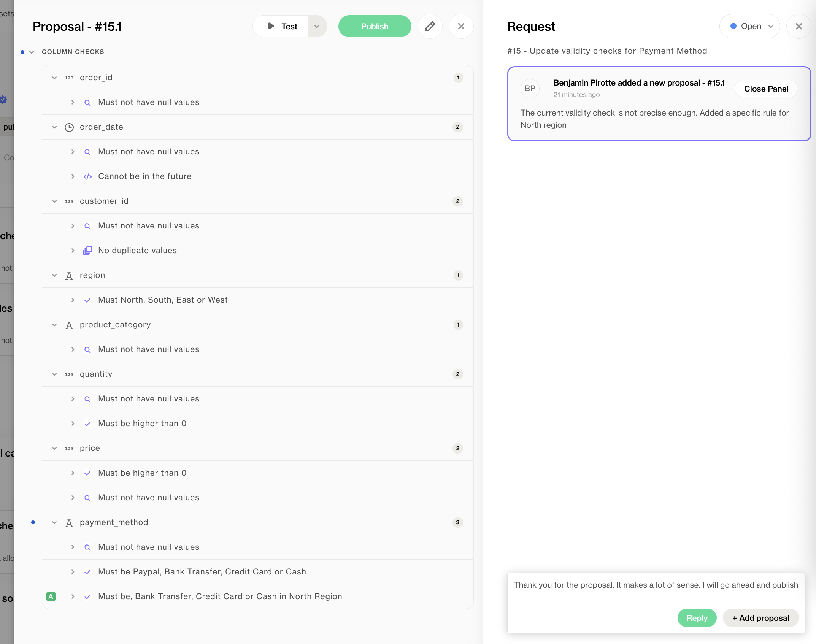Click the checkmark icon for Must North, South, East or West
816x644 pixels.
coord(87,300)
